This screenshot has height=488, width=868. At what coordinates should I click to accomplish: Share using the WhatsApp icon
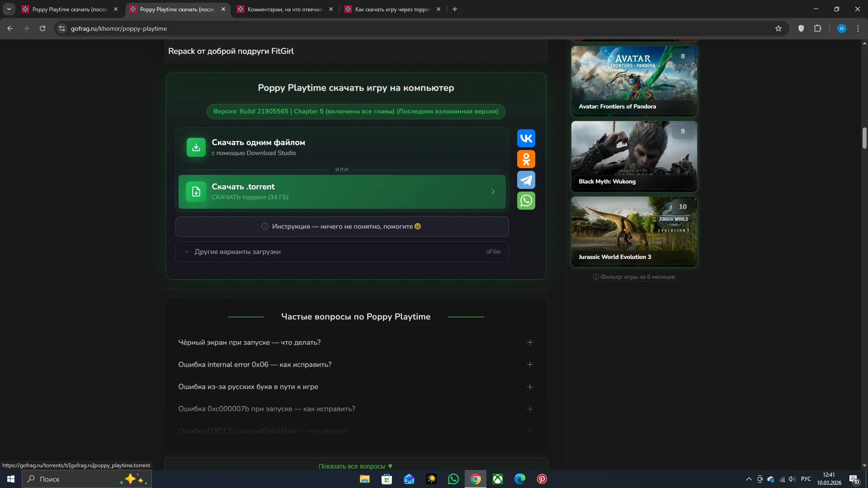526,201
